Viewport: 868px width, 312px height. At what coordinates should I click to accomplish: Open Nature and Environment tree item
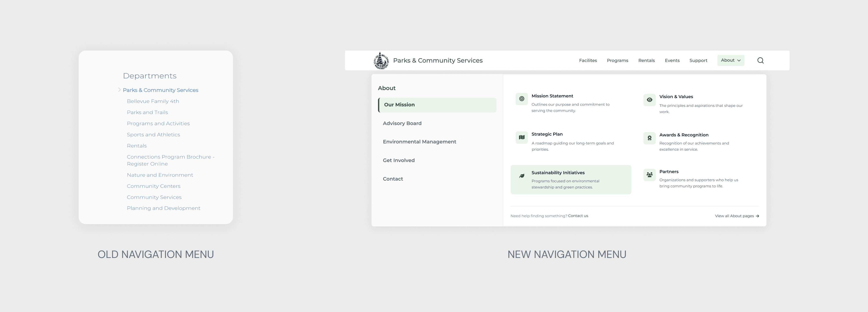[160, 175]
